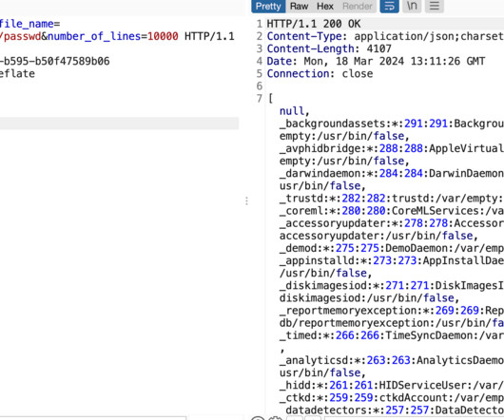Click the opening bracket on response line 7
This screenshot has height=420, width=504.
click(x=270, y=98)
